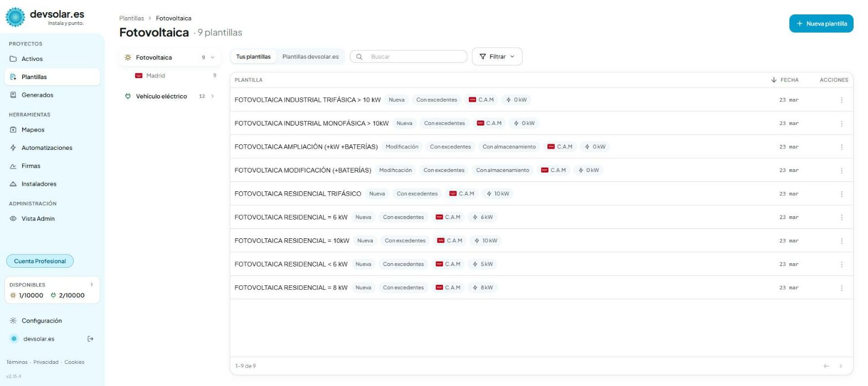Open Automatizaciones in the sidebar

click(53, 148)
